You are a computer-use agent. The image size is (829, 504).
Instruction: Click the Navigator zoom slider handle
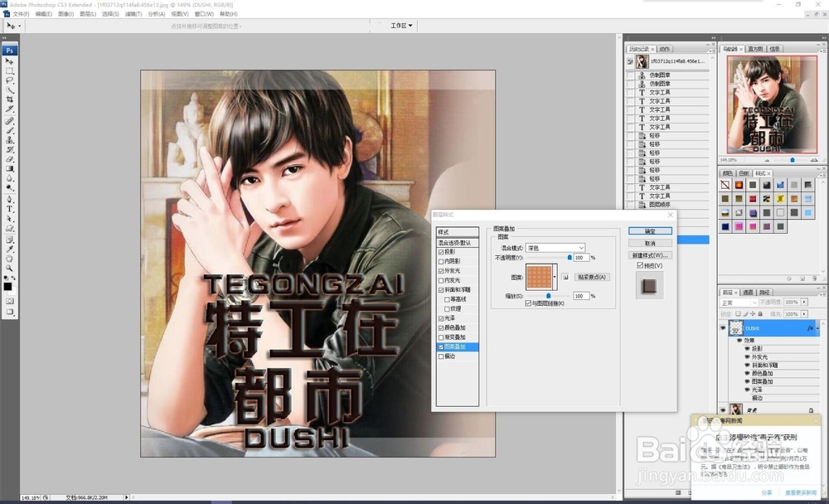point(792,160)
